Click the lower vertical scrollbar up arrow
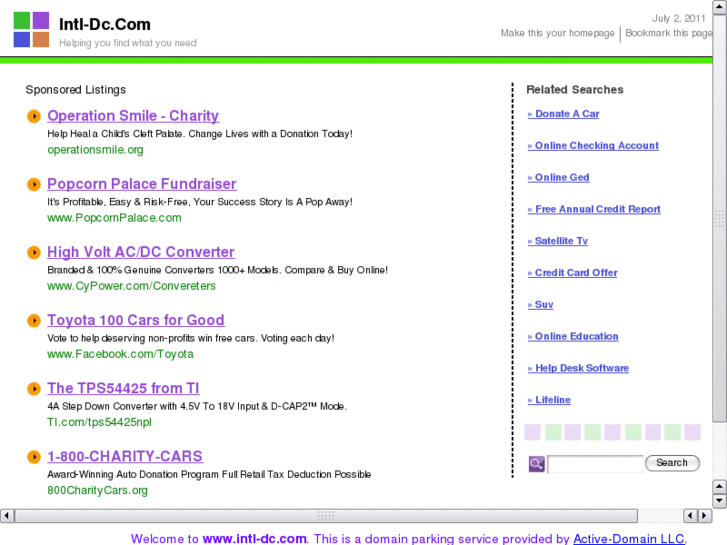 (x=719, y=487)
